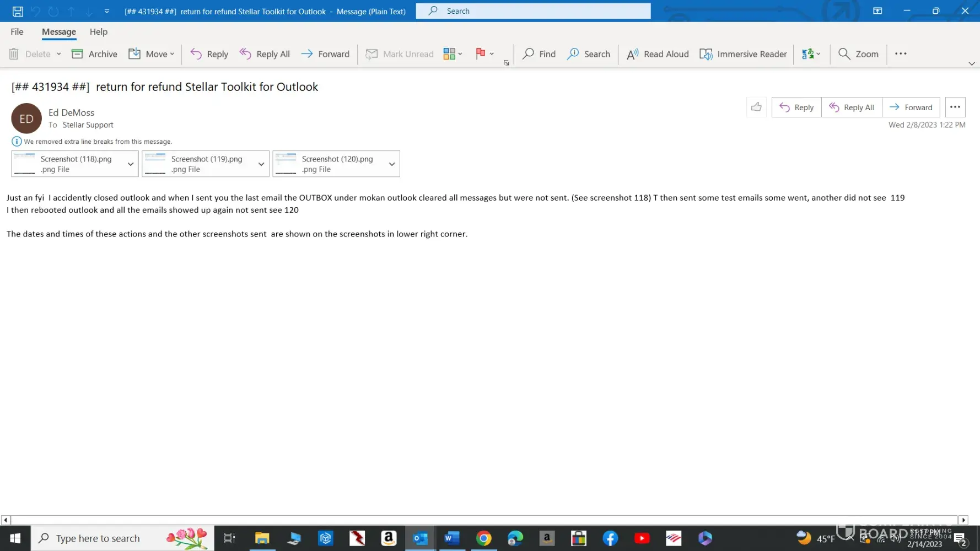Click the Zoom button in the ribbon
The image size is (980, 551).
858,54
